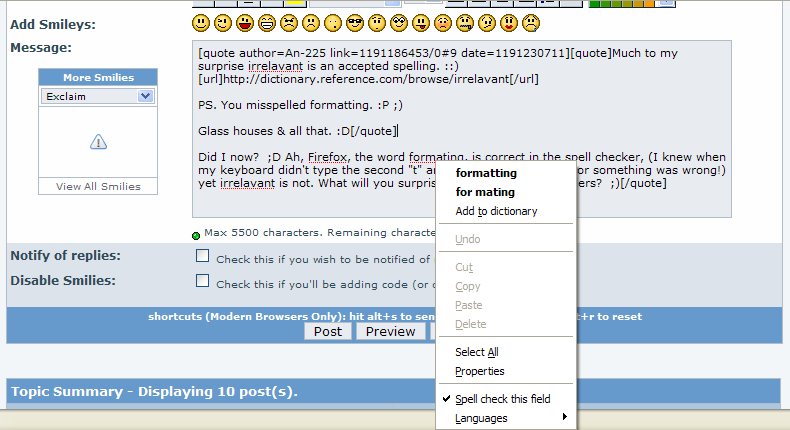Viewport: 790px width, 430px height.
Task: Click the Topic Summary heading bar
Action: coord(393,392)
